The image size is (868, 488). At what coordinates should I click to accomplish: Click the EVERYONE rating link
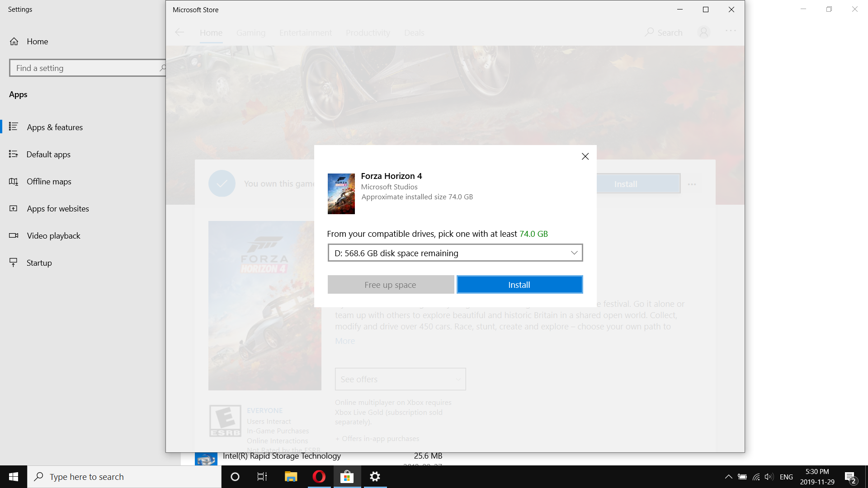[x=264, y=410]
